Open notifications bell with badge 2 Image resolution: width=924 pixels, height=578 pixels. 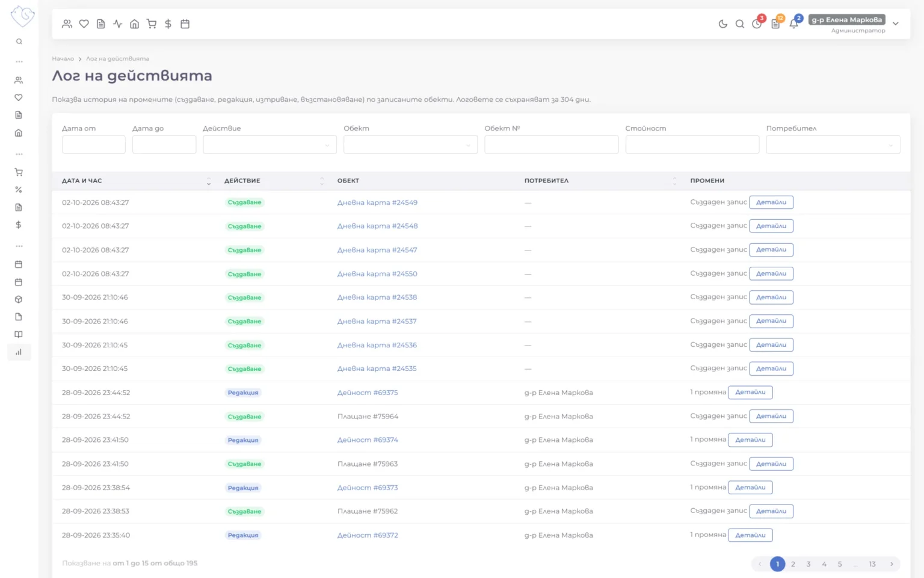[x=794, y=24]
